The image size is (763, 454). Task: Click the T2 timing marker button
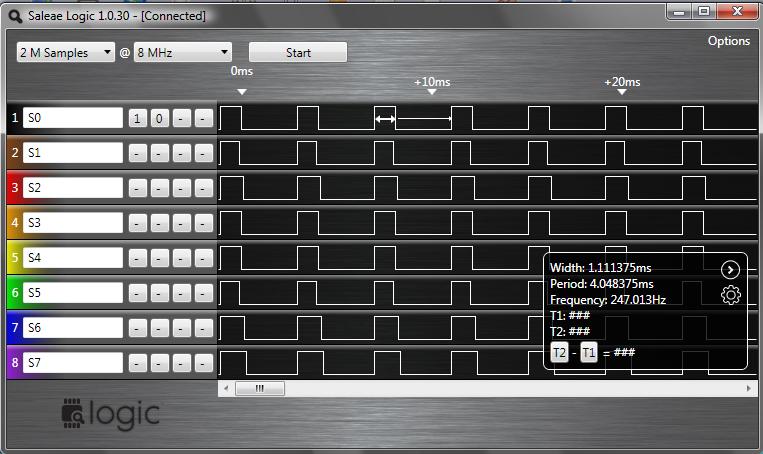(x=561, y=352)
